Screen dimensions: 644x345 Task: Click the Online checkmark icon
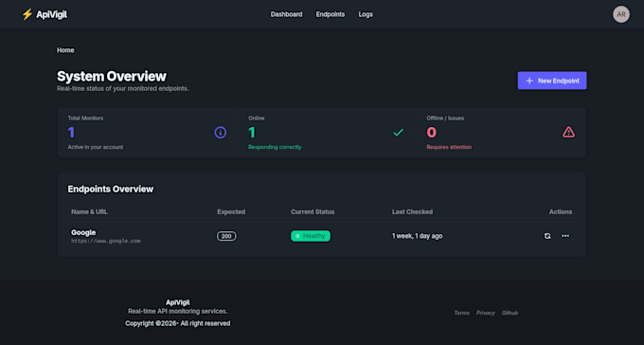[398, 133]
